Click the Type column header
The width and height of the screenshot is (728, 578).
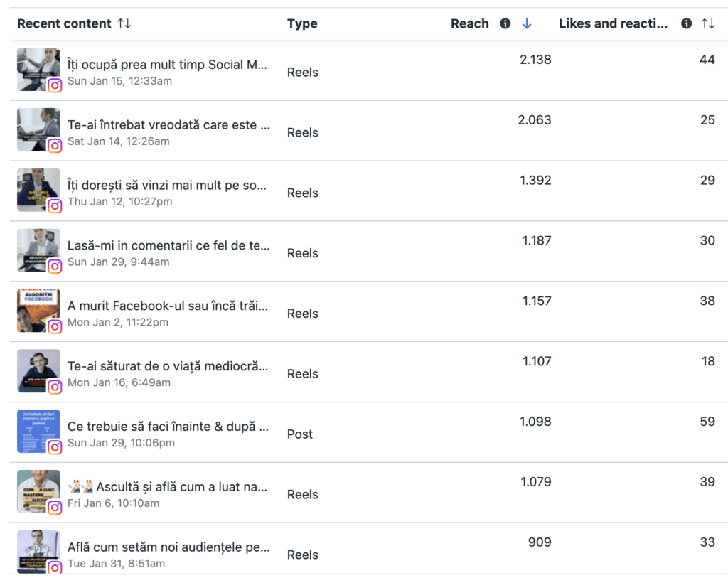coord(302,23)
